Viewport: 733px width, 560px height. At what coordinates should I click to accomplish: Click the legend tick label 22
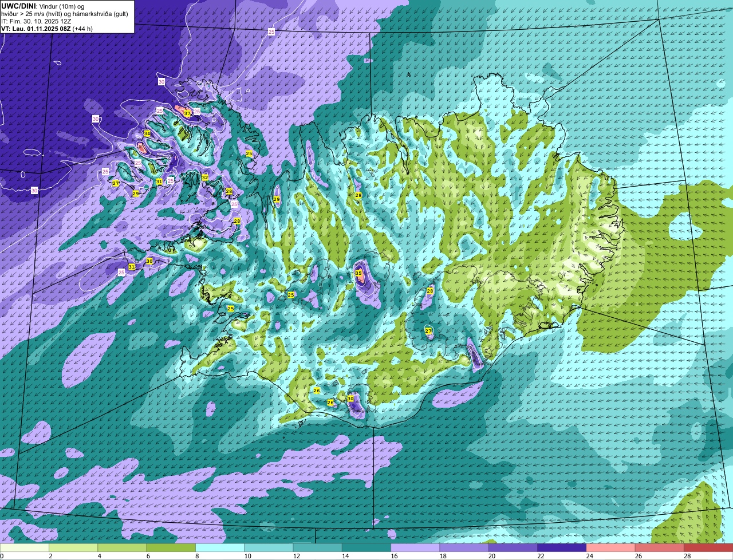click(x=540, y=556)
